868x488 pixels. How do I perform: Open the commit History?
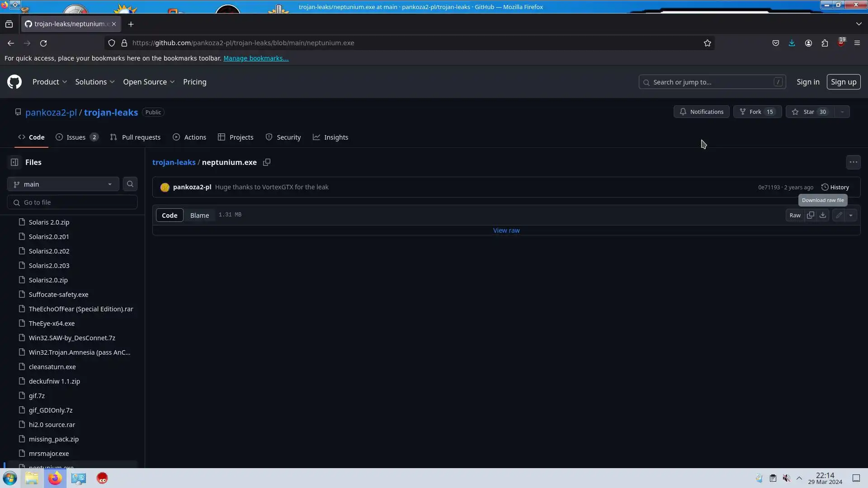(x=835, y=187)
